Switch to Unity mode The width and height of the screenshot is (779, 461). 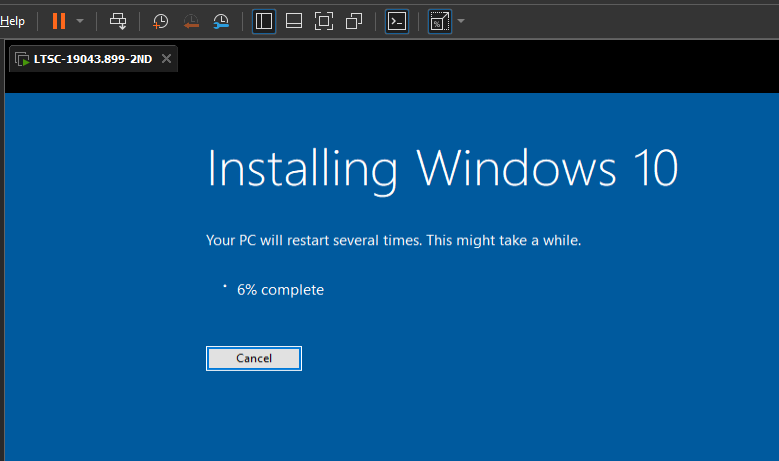point(354,21)
